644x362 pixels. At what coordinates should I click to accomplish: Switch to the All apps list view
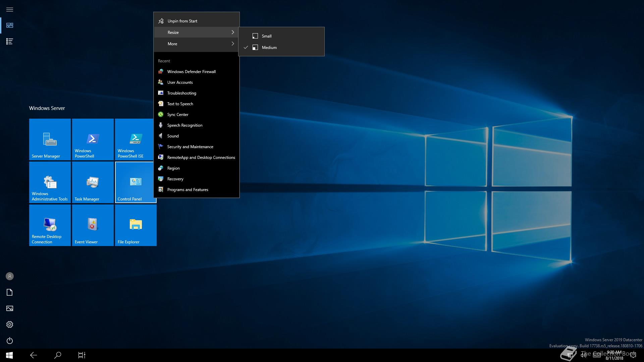(10, 42)
